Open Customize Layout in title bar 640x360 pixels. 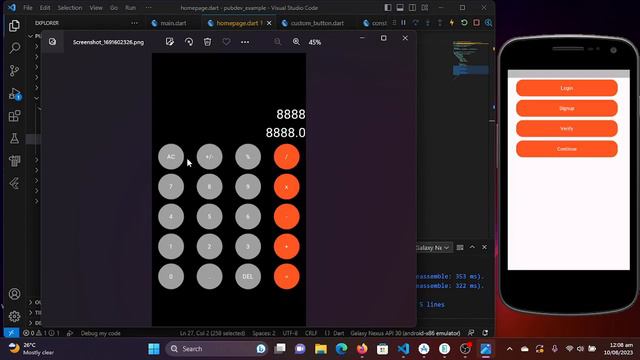(x=425, y=7)
